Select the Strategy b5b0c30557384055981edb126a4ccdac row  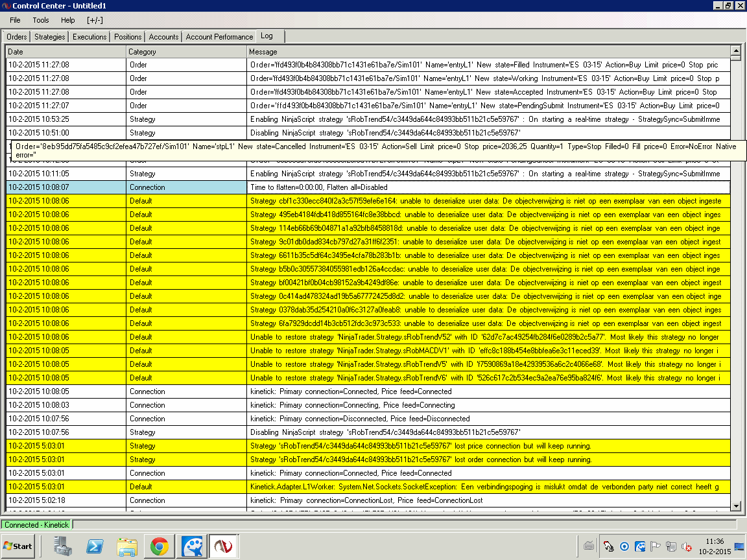(x=368, y=269)
